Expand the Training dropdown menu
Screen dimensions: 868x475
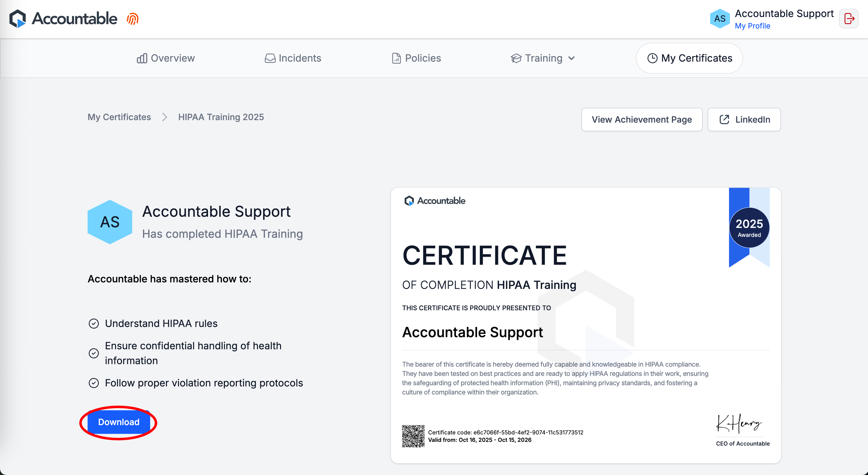click(543, 58)
